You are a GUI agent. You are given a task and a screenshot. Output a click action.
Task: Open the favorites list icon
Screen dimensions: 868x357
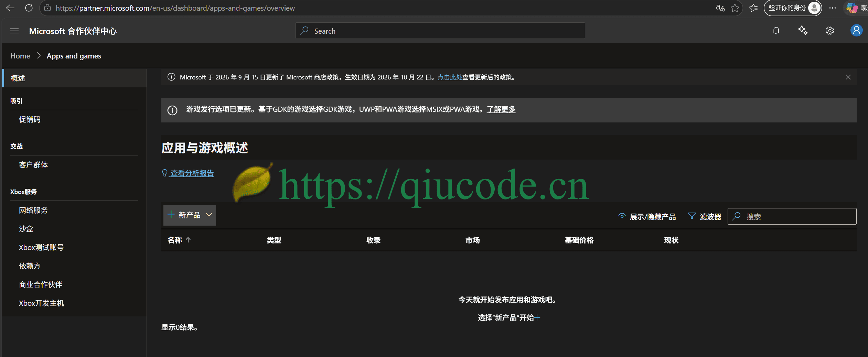pyautogui.click(x=753, y=8)
